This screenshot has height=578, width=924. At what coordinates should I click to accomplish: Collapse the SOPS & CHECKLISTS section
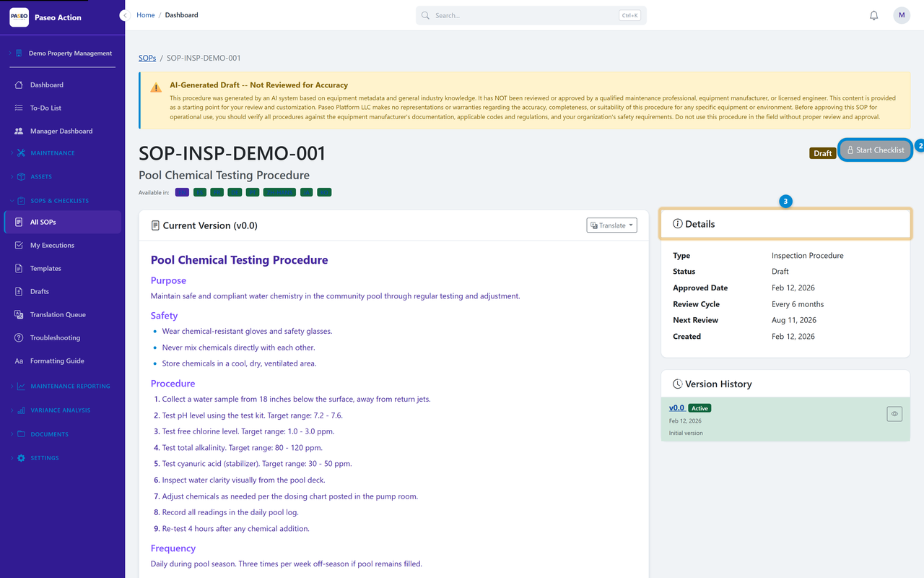point(10,200)
